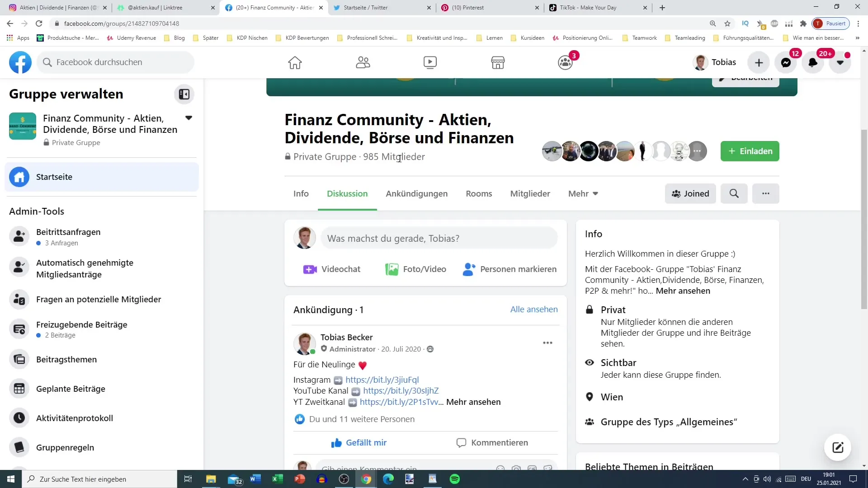
Task: Click the new message compose icon
Action: (x=837, y=447)
